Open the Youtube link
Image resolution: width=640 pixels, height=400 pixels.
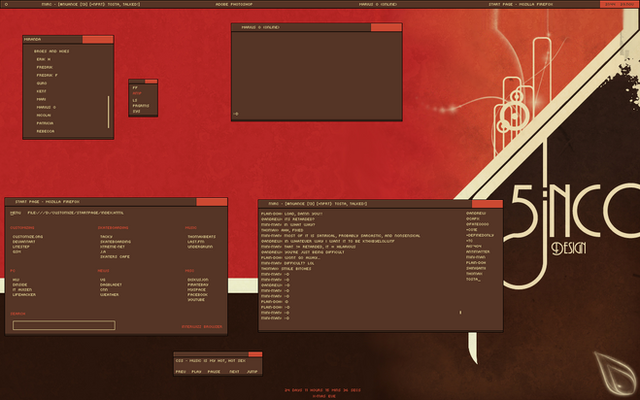tap(196, 300)
